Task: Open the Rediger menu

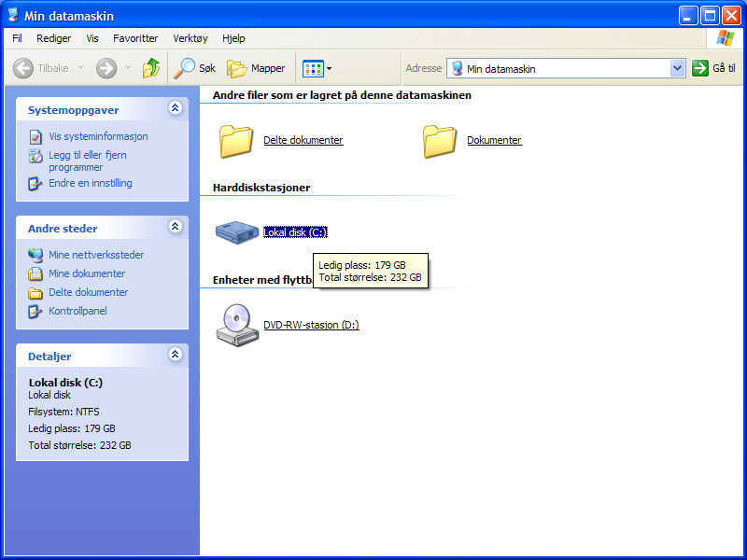Action: coord(54,38)
